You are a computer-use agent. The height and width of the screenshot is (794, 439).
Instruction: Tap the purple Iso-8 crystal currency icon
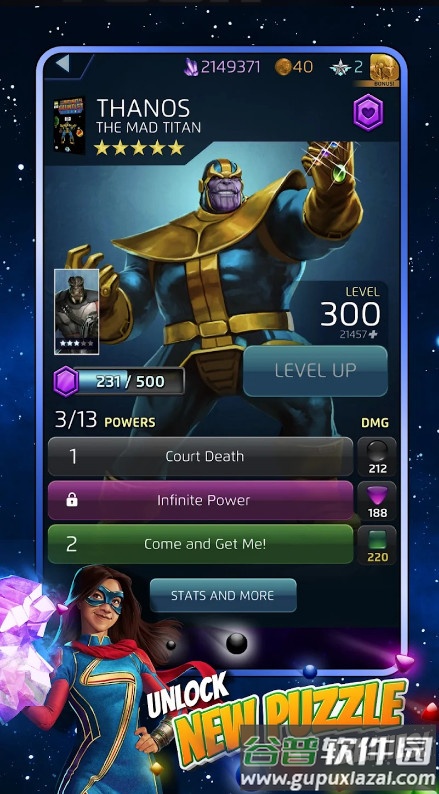(191, 67)
